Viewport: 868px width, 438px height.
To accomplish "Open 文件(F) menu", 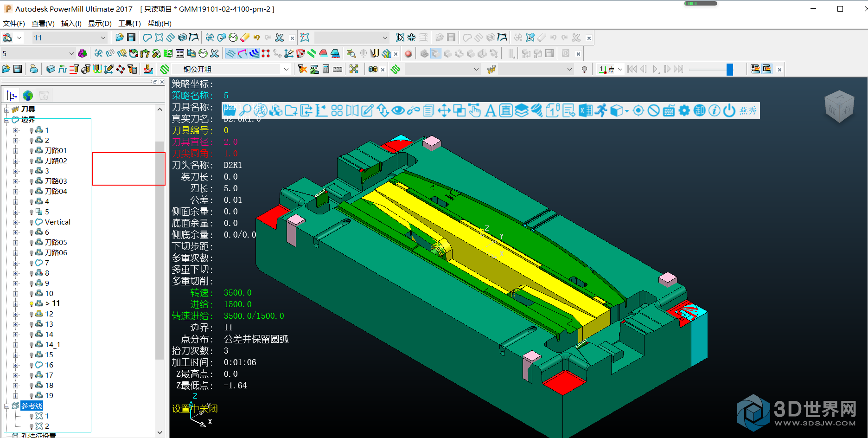I will 14,23.
